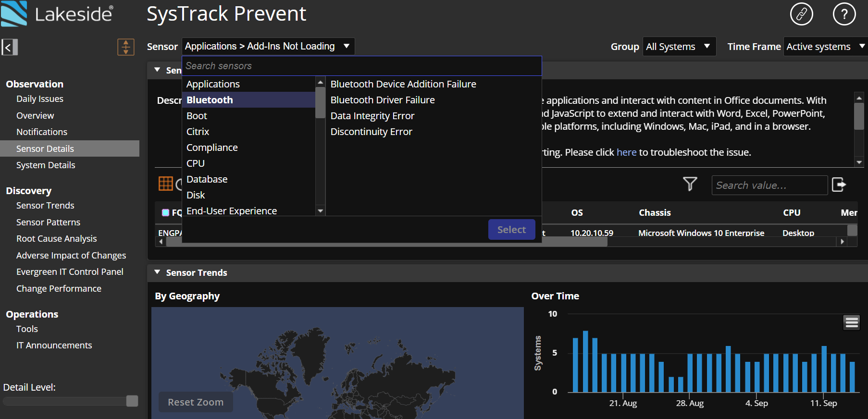Open the help question mark icon

pyautogui.click(x=844, y=14)
